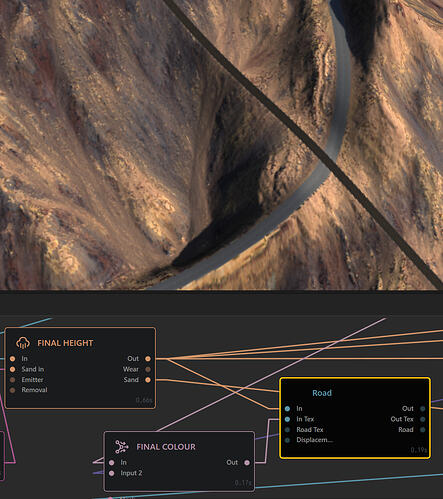Click the Out port of Road node
This screenshot has height=499, width=443.
point(423,408)
